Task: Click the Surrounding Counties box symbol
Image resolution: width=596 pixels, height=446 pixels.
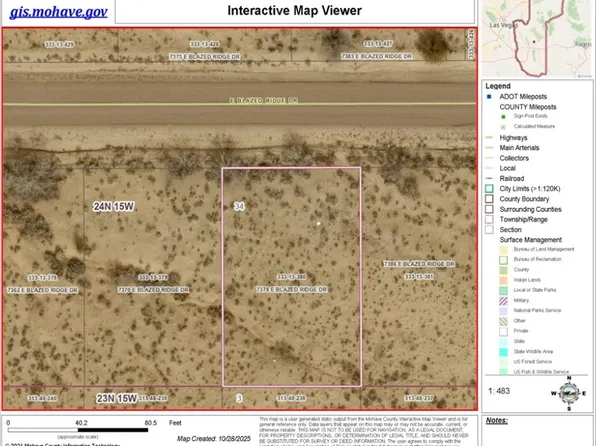Action: click(x=489, y=209)
